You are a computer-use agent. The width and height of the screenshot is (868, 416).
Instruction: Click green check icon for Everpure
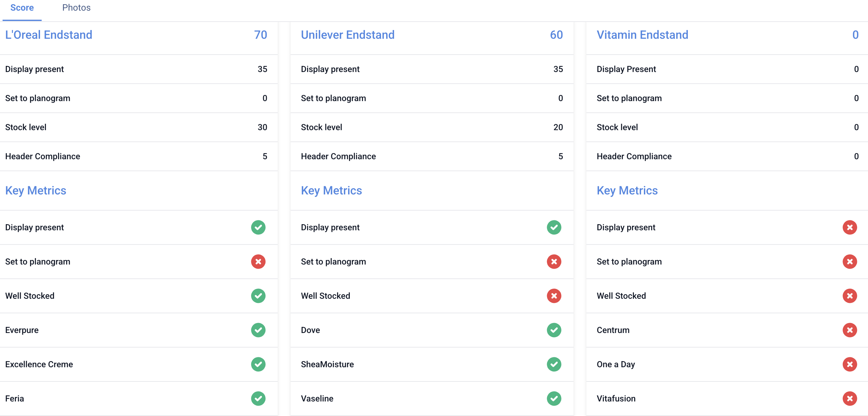(258, 330)
